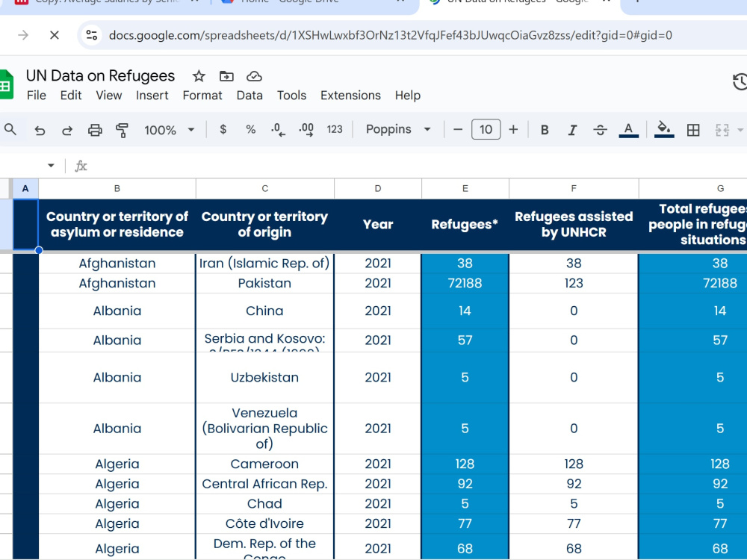Decrease font size with minus button
This screenshot has height=560, width=747.
(x=458, y=129)
